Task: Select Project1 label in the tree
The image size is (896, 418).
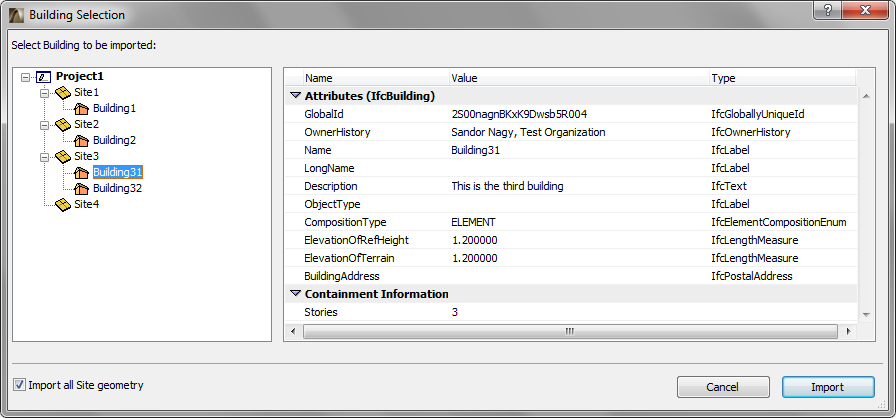Action: tap(79, 77)
